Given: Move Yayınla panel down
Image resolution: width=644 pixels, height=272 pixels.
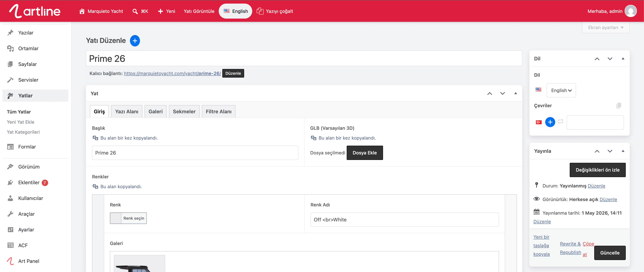Looking at the screenshot, I should tap(610, 151).
